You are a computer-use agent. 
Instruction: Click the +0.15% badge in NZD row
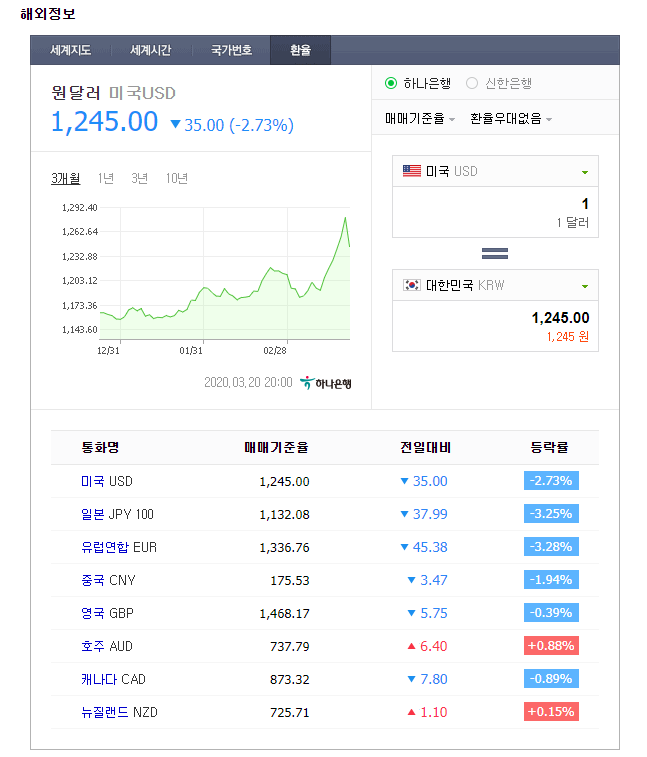click(x=551, y=712)
